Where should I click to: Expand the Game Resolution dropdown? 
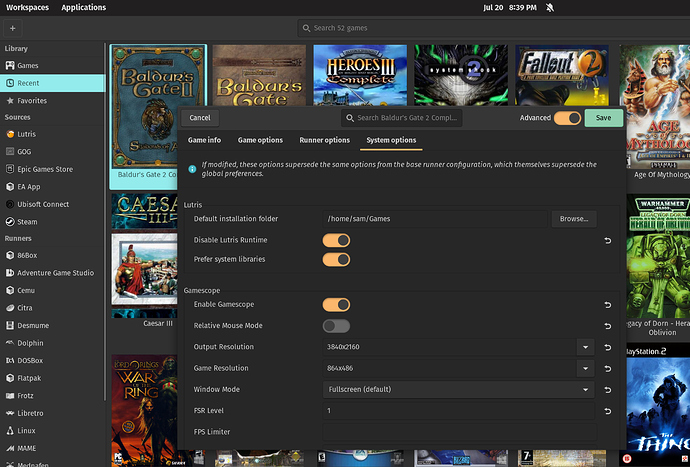[x=585, y=368]
